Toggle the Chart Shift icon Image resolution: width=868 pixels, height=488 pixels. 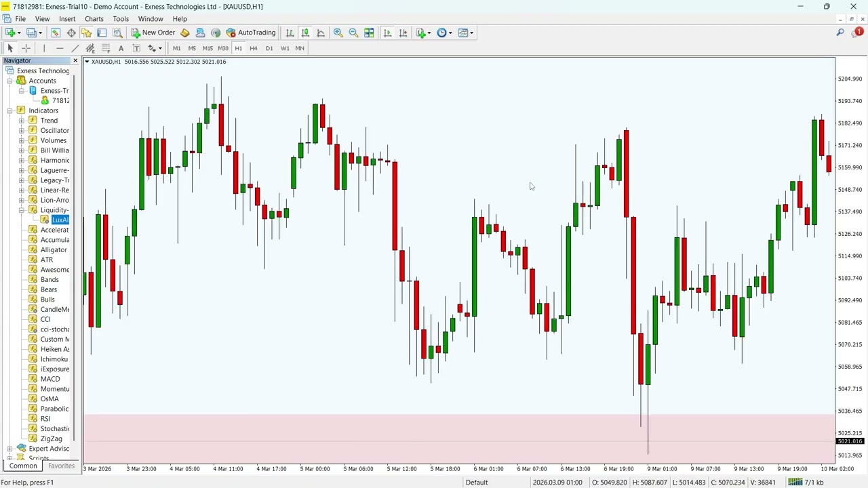pyautogui.click(x=403, y=33)
